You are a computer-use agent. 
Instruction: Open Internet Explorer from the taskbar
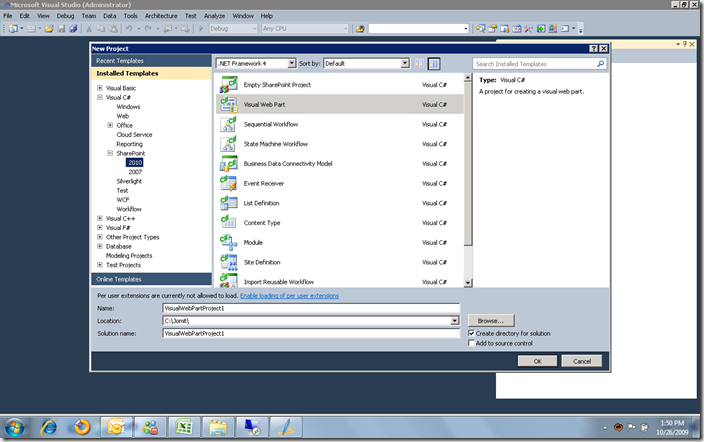click(49, 427)
